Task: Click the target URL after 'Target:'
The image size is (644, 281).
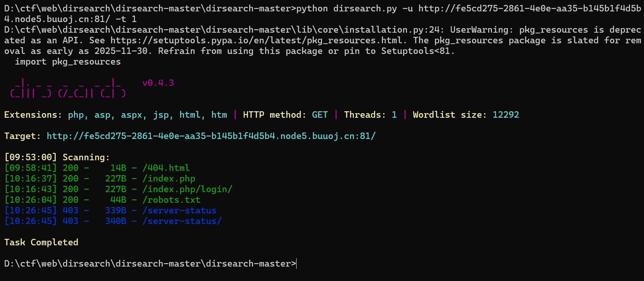Action: click(211, 136)
